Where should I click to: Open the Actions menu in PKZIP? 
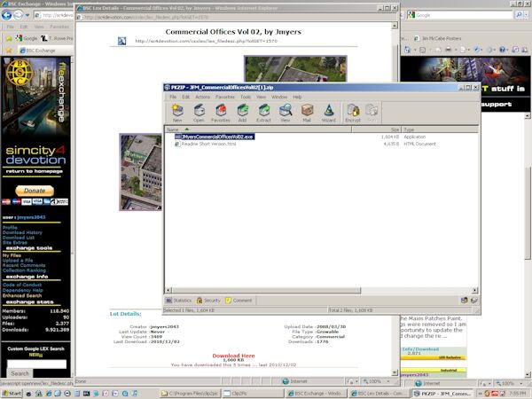tap(202, 97)
